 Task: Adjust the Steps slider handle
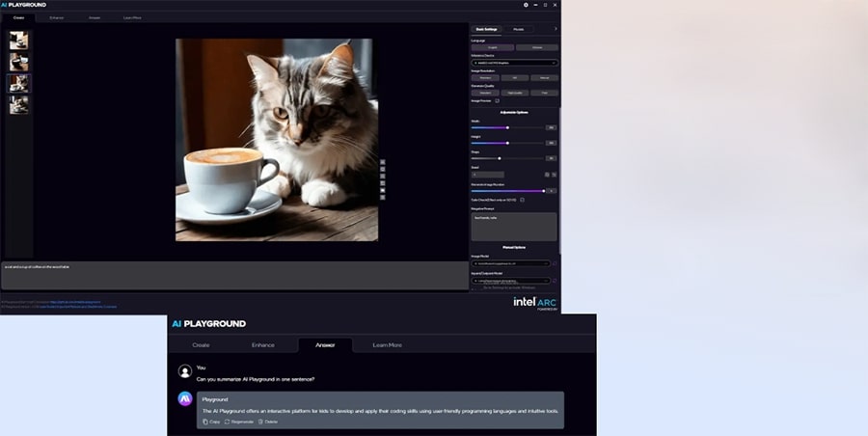499,158
